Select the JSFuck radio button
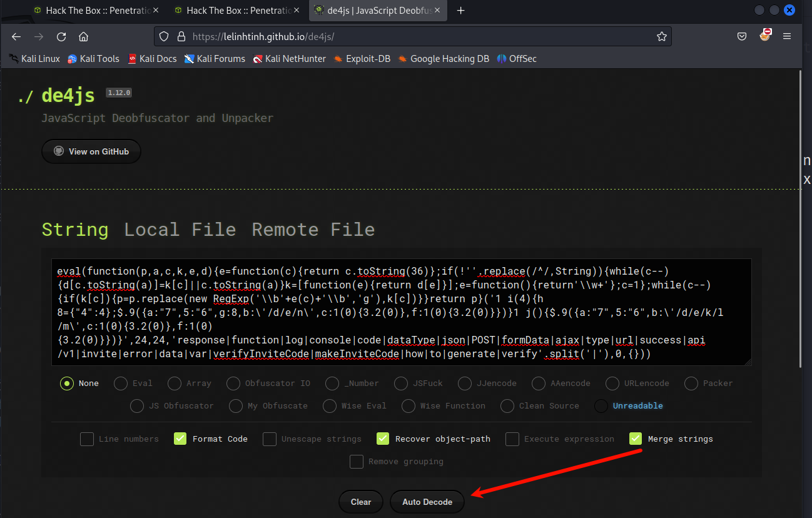Viewport: 812px width, 518px height. [401, 383]
